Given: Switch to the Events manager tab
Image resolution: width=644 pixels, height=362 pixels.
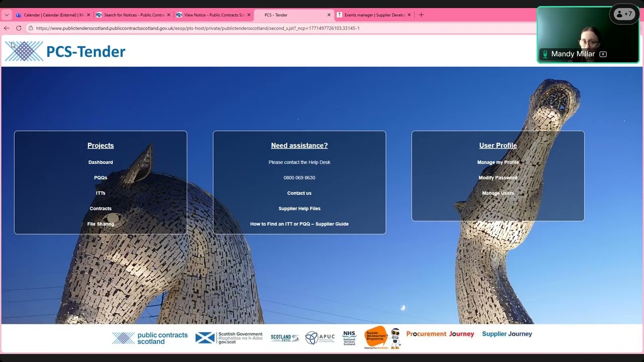Looking at the screenshot, I should (373, 15).
